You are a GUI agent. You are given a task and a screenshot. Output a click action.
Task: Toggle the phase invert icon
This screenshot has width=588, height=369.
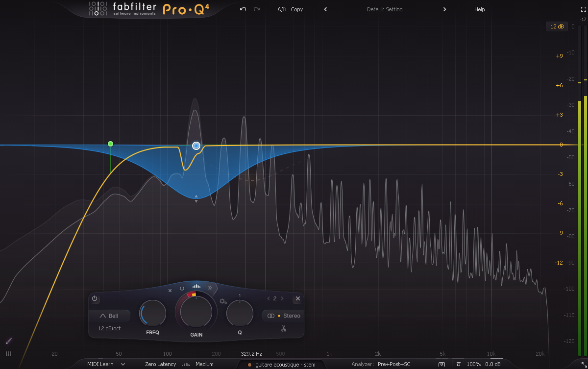coord(458,364)
